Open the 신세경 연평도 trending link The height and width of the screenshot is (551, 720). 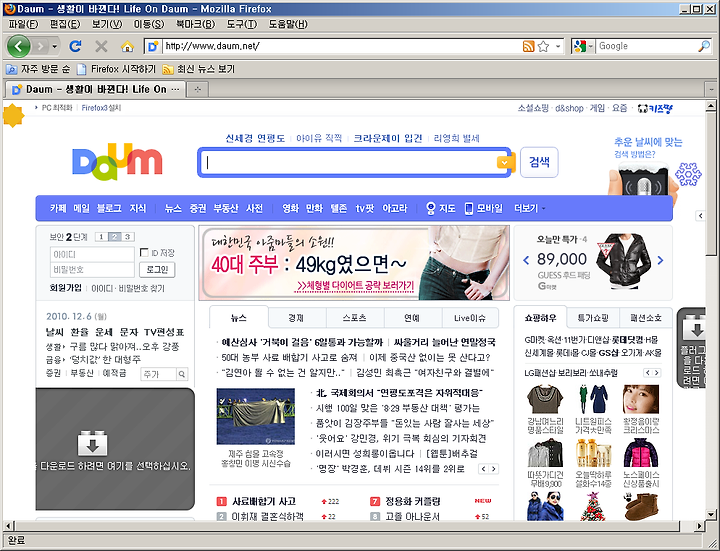(255, 138)
